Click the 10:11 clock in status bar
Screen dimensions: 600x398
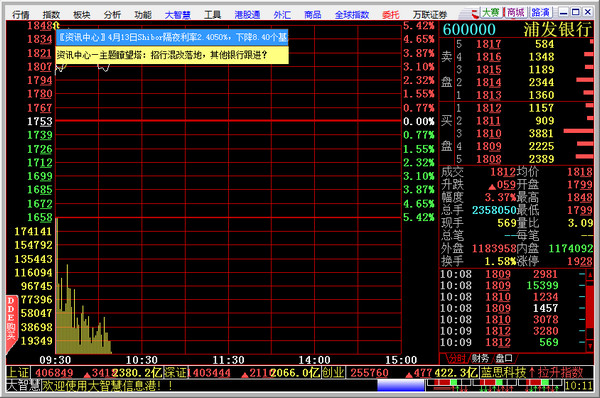(579, 385)
